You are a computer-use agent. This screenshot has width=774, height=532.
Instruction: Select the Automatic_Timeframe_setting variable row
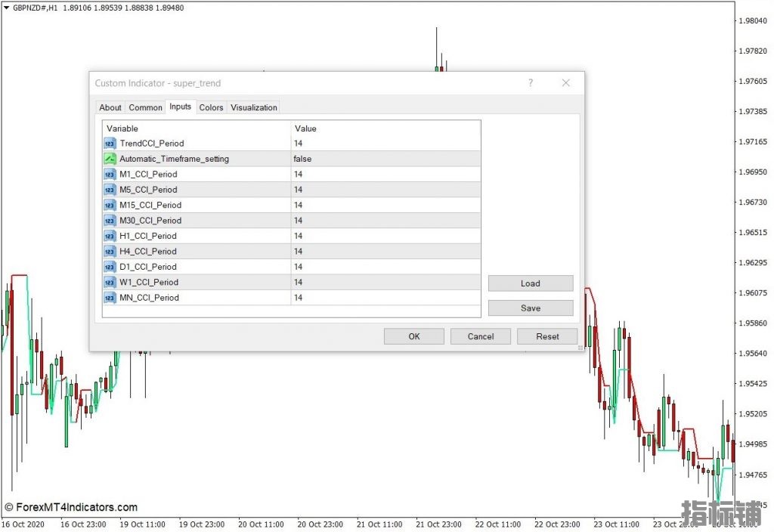click(x=291, y=159)
